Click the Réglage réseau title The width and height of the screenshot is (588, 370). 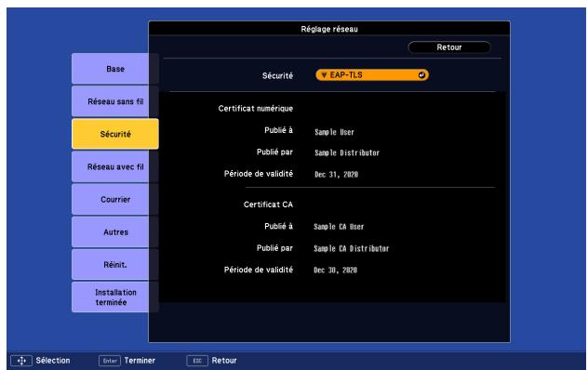pyautogui.click(x=329, y=29)
